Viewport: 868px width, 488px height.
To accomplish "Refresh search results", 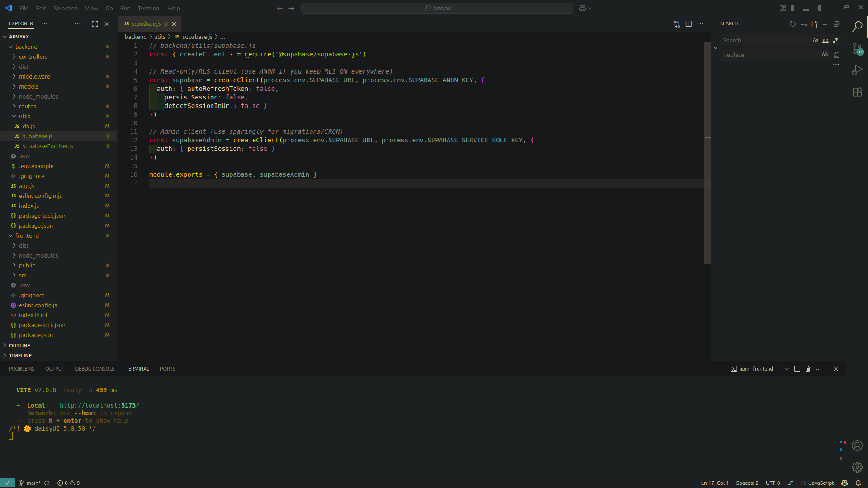I will coord(793,24).
